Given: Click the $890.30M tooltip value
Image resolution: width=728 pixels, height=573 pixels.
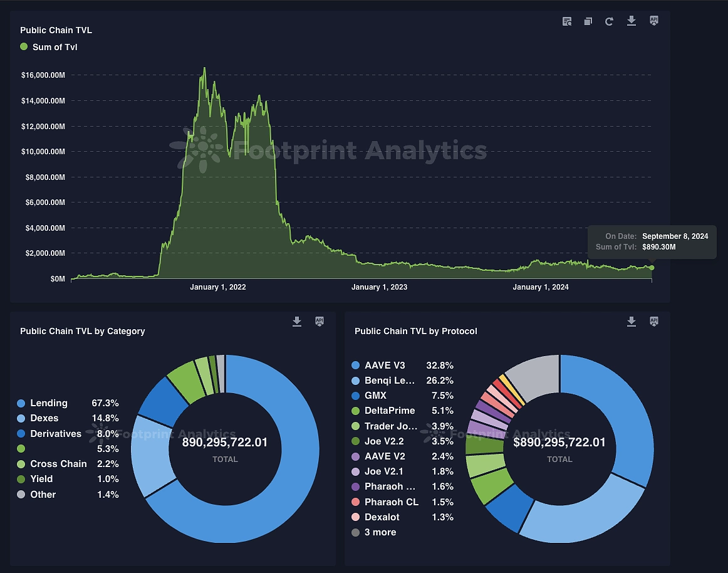Looking at the screenshot, I should pos(659,247).
